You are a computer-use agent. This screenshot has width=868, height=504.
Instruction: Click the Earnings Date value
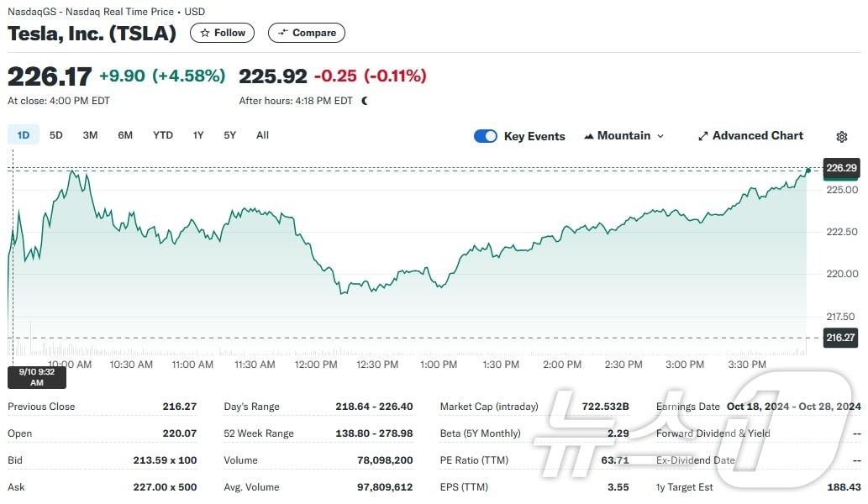click(x=794, y=407)
